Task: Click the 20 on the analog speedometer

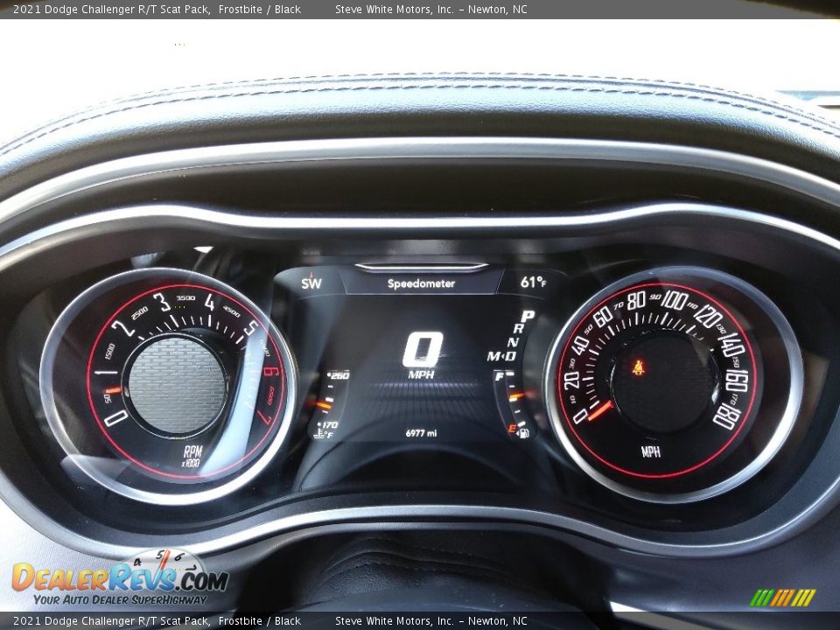Action: [571, 380]
